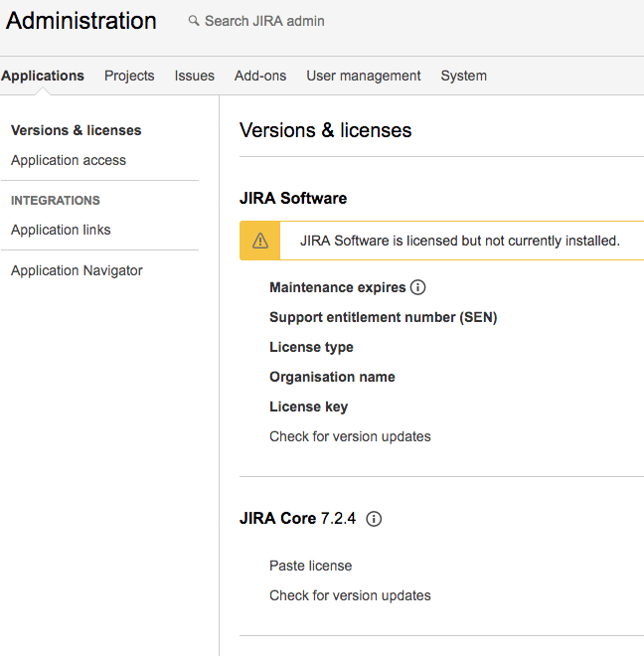Click the 'JIRA Core 7.2.4' heading text
Image resolution: width=644 pixels, height=656 pixels.
pyautogui.click(x=297, y=519)
